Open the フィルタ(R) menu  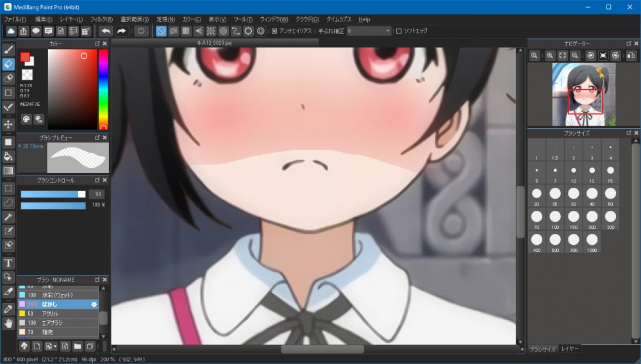(x=101, y=19)
